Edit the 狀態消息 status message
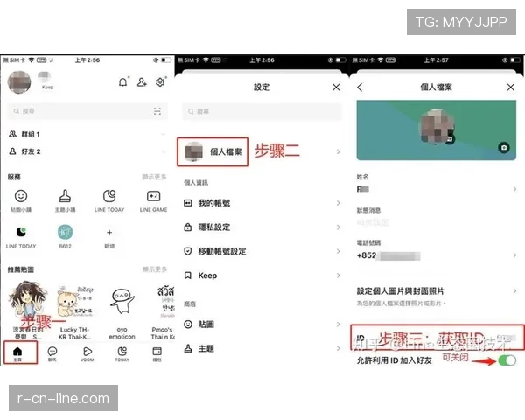The height and width of the screenshot is (420, 525). click(x=437, y=218)
